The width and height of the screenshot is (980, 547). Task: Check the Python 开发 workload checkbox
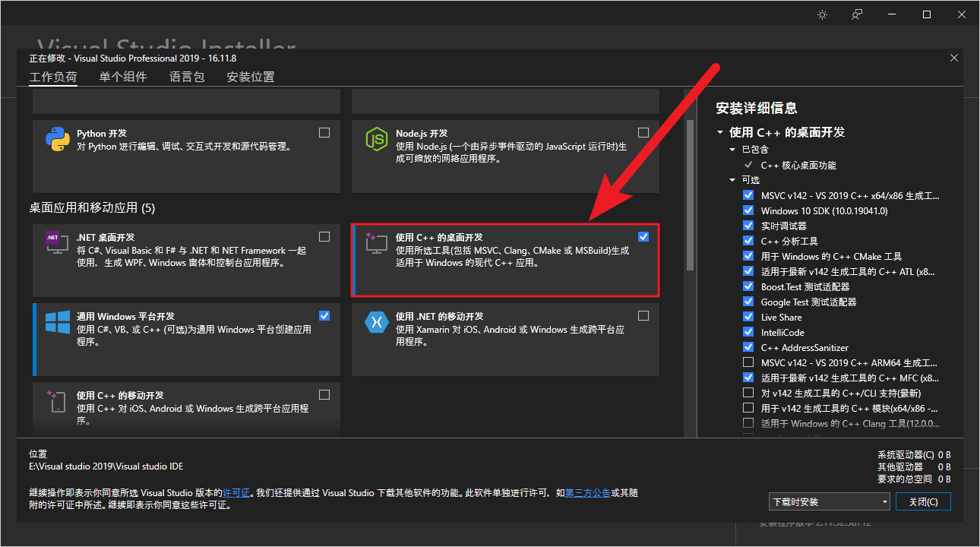(324, 132)
